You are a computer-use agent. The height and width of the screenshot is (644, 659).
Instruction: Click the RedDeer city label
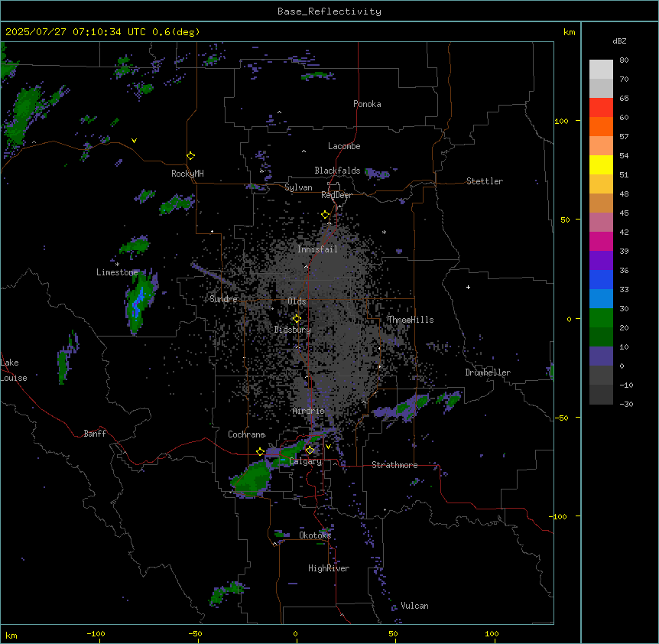[336, 195]
